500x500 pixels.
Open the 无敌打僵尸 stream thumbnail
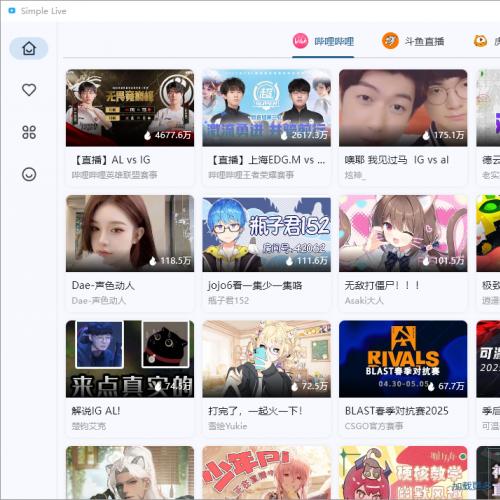pyautogui.click(x=403, y=233)
